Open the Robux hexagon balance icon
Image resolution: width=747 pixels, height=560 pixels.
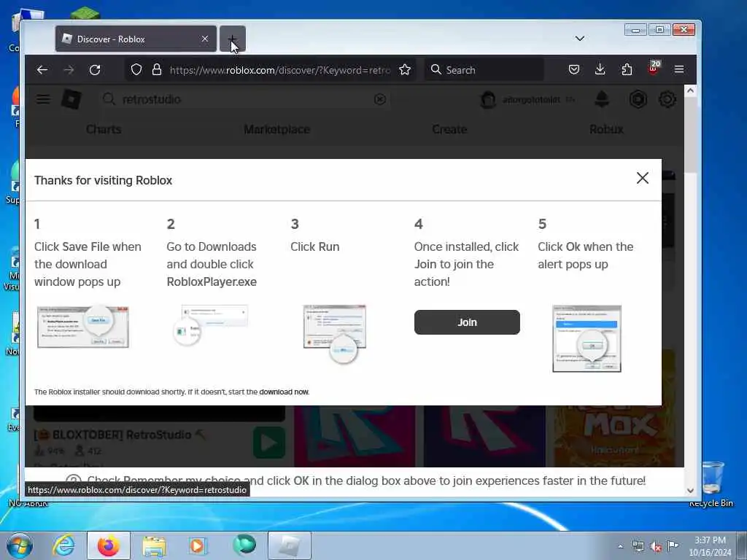click(638, 99)
